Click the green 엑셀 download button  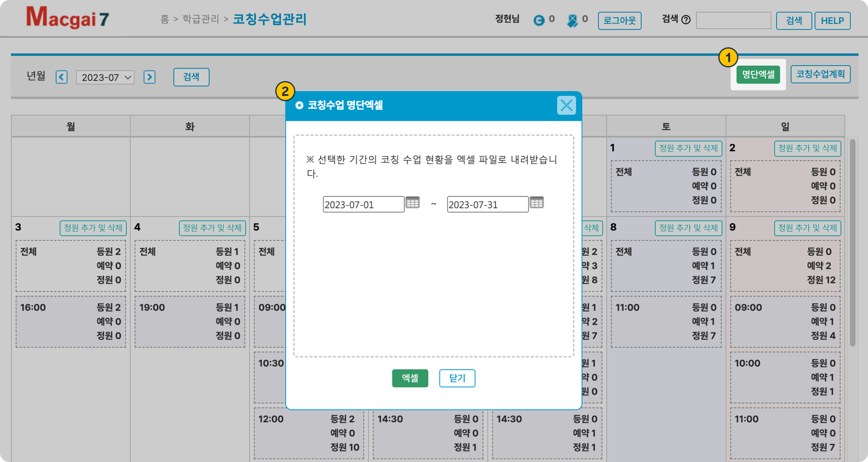(410, 378)
